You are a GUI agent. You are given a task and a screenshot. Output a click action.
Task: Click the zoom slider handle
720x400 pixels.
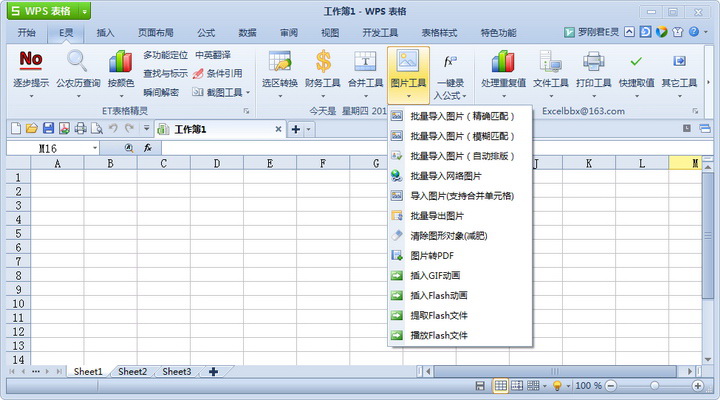[654, 386]
